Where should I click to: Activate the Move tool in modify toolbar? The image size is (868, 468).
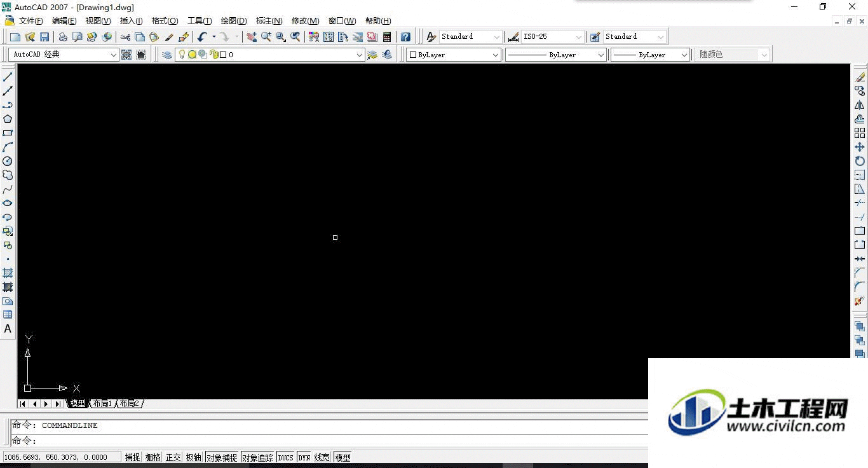pos(860,147)
